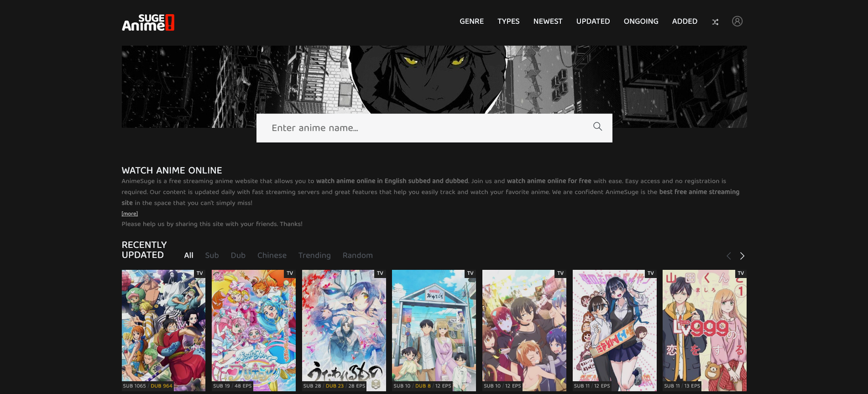Open ADDED in top navigation
This screenshot has height=394, width=868.
(x=685, y=21)
